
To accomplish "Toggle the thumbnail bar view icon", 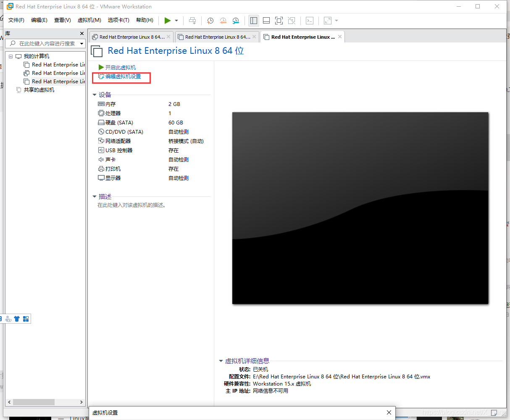I will (x=266, y=21).
